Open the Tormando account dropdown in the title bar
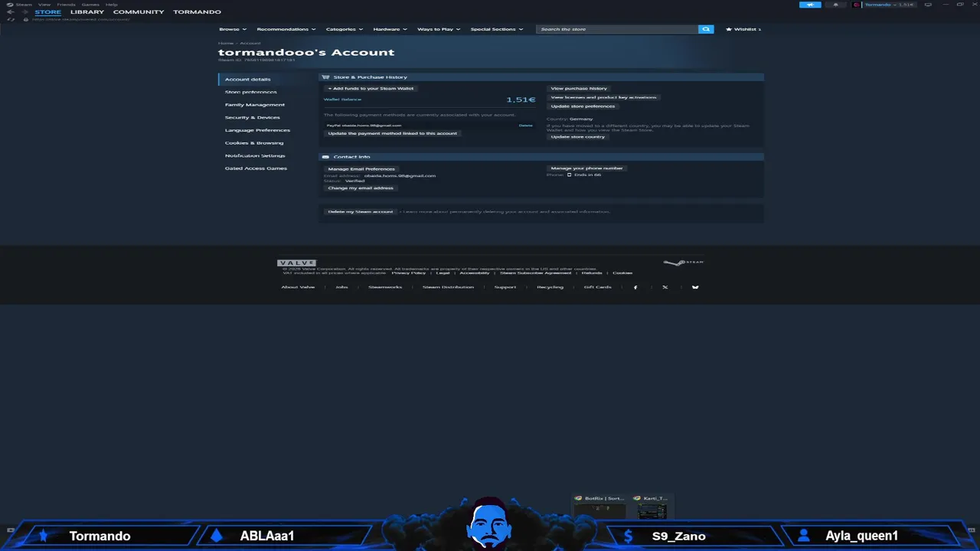This screenshot has height=551, width=980. coord(889,5)
